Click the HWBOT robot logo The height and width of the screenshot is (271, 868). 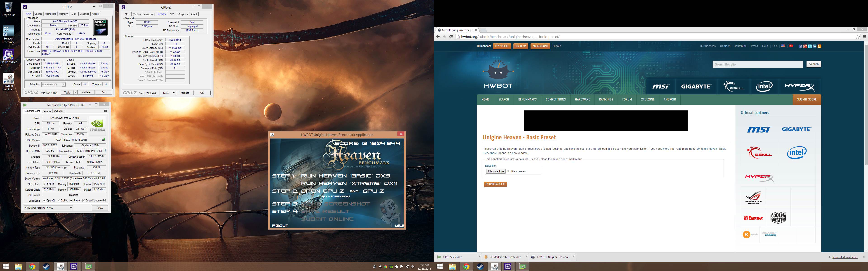click(x=498, y=74)
